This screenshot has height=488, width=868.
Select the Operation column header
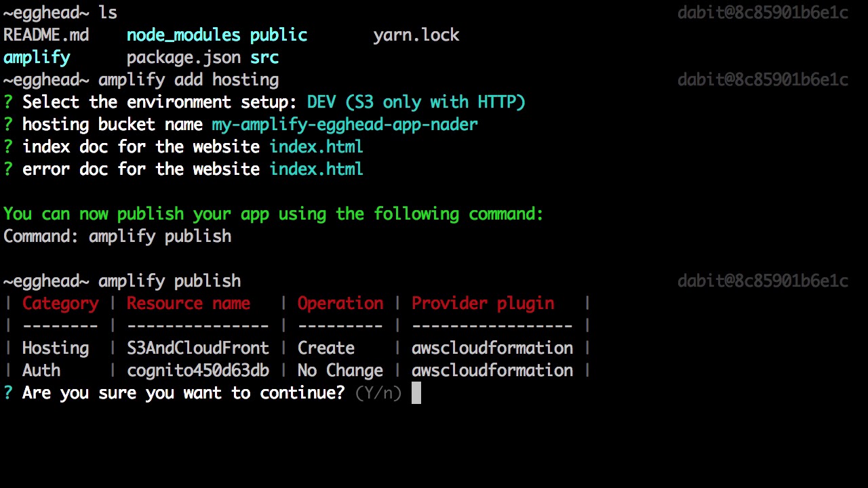tap(340, 304)
